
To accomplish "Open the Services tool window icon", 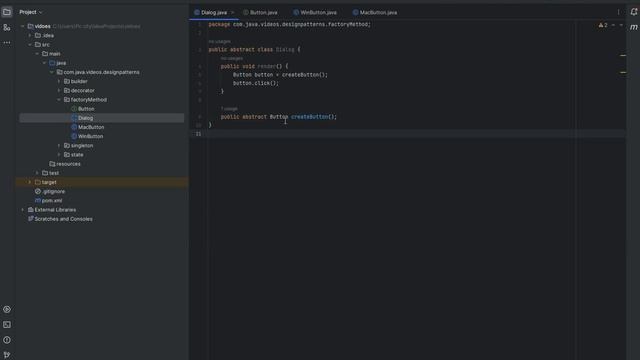I will pyautogui.click(x=7, y=309).
